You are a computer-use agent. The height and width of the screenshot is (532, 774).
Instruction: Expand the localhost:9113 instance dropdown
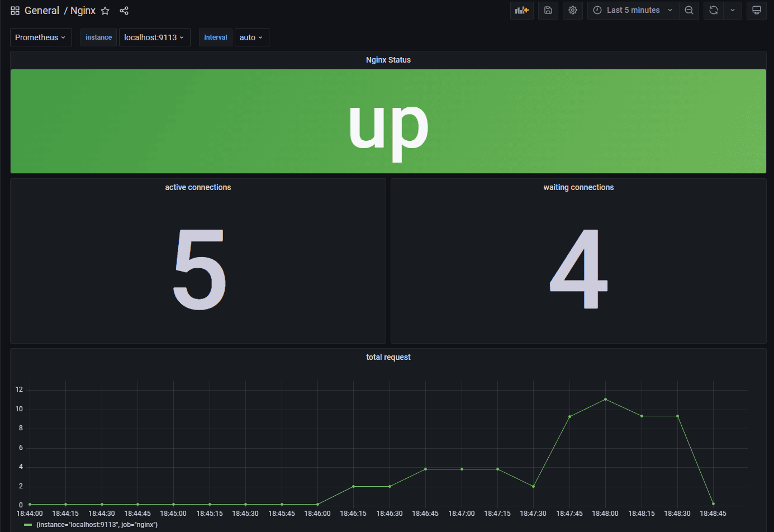click(154, 37)
